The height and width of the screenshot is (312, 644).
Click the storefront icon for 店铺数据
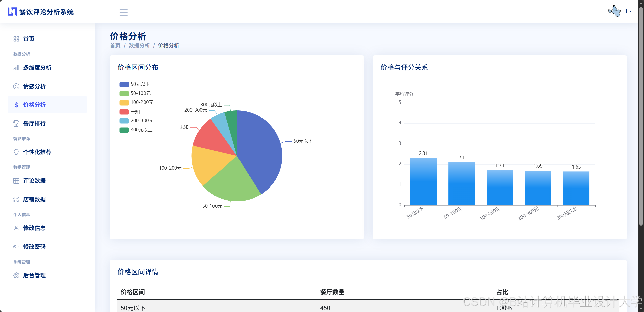[16, 199]
